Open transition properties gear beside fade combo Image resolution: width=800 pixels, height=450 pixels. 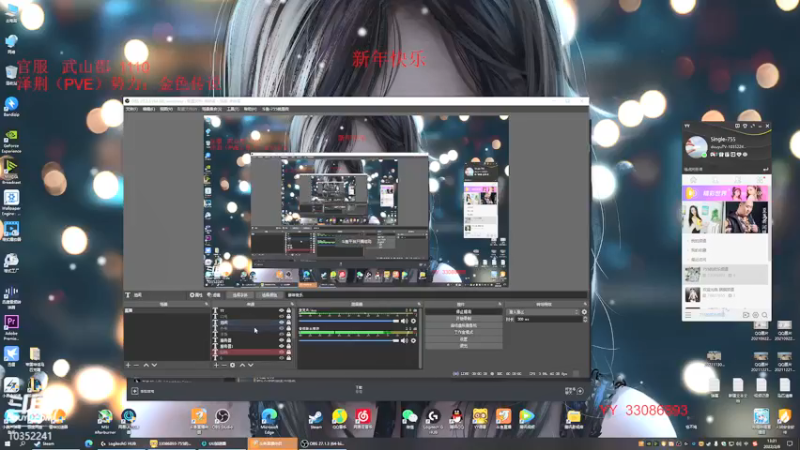point(584,312)
